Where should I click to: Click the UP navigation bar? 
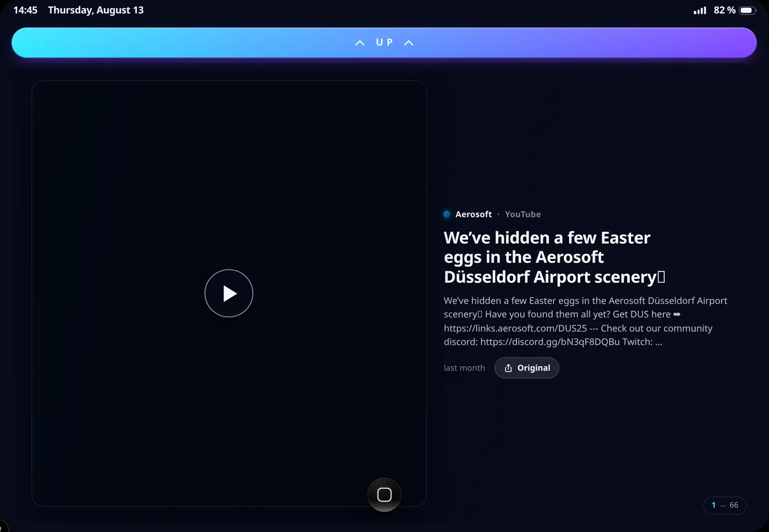tap(384, 43)
